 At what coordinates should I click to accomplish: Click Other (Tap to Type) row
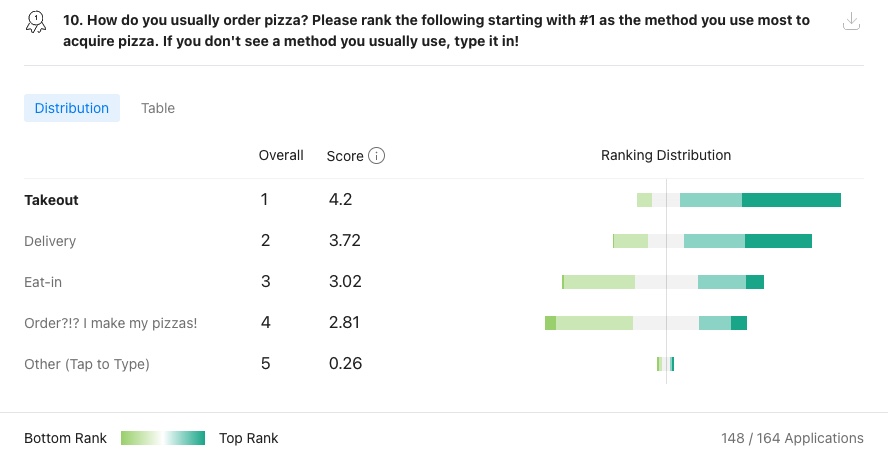point(87,364)
